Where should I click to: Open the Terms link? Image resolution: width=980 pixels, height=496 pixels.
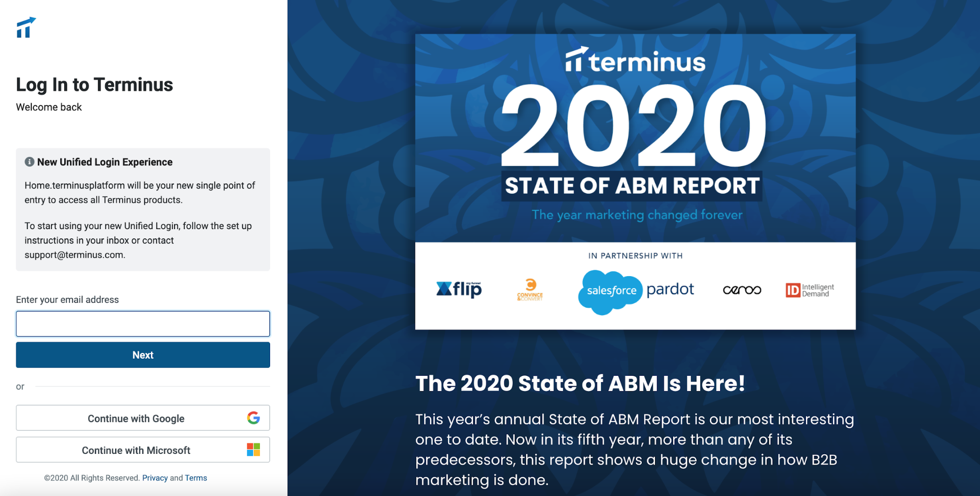pos(196,478)
